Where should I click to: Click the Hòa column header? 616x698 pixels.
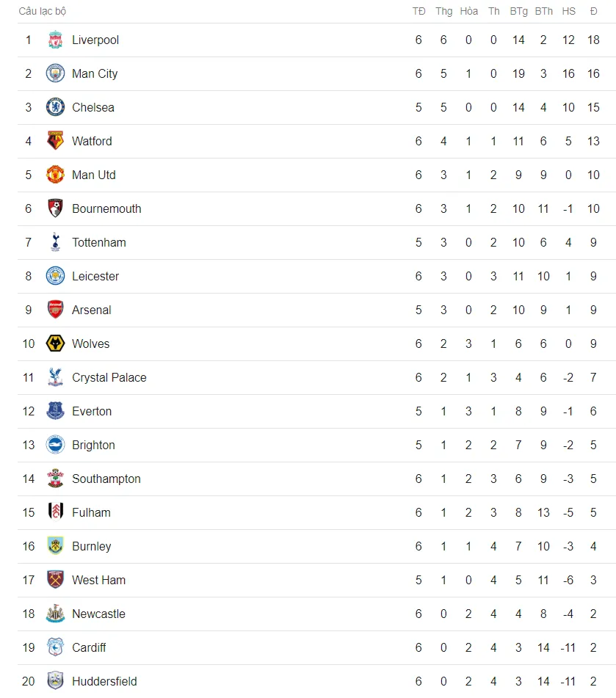click(x=468, y=12)
